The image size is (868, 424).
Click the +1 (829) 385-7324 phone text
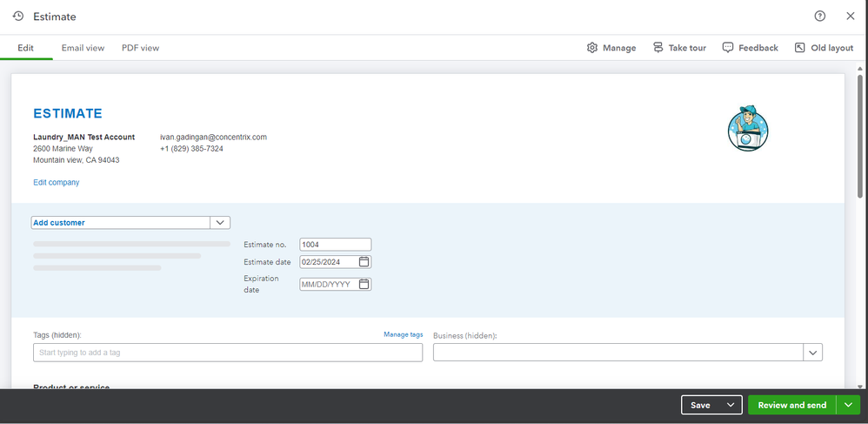191,149
